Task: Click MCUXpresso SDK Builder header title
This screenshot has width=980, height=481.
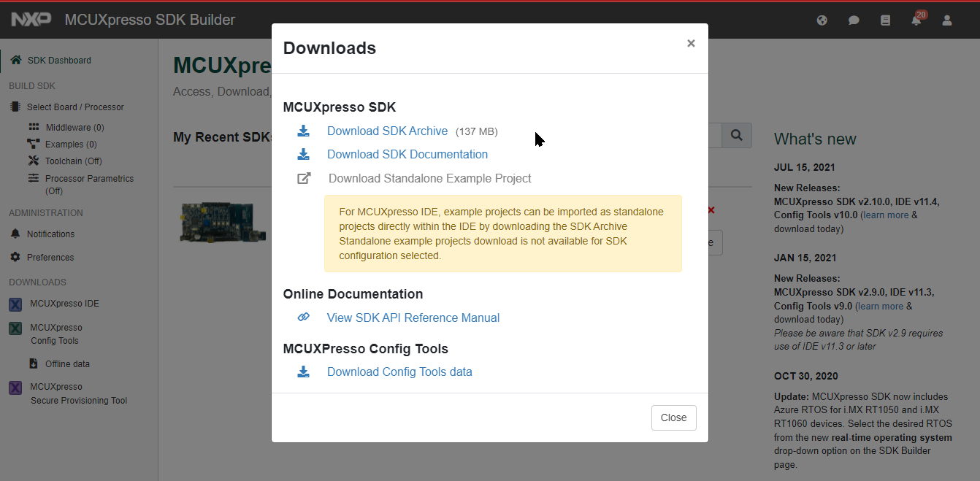Action: click(x=150, y=20)
